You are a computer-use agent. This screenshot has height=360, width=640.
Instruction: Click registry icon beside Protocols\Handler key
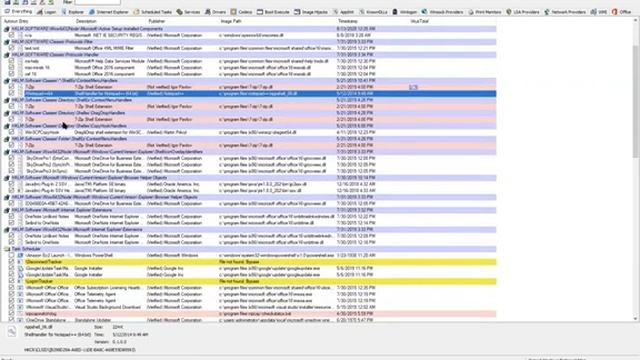7,55
